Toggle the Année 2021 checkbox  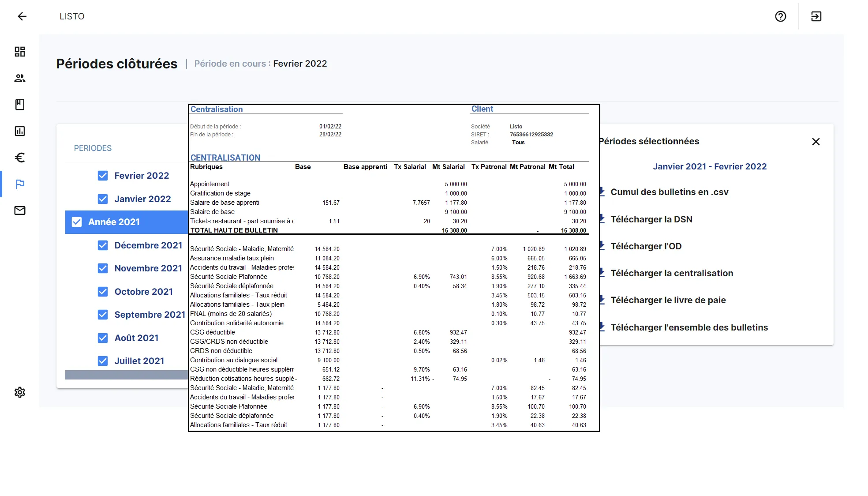tap(77, 222)
